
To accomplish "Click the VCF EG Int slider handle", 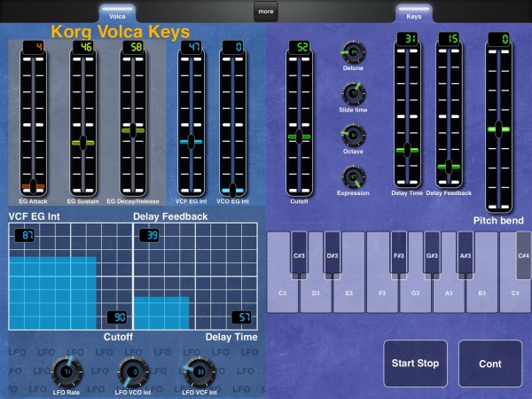I will tap(191, 142).
